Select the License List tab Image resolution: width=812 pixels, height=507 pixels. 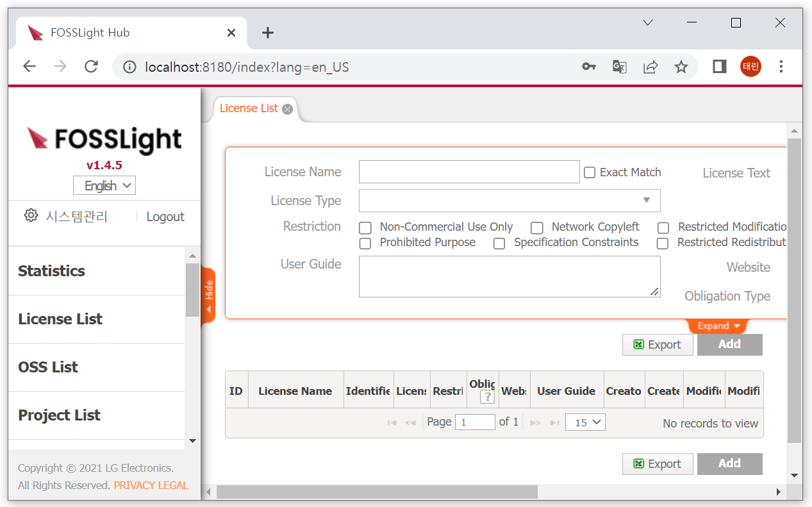249,108
